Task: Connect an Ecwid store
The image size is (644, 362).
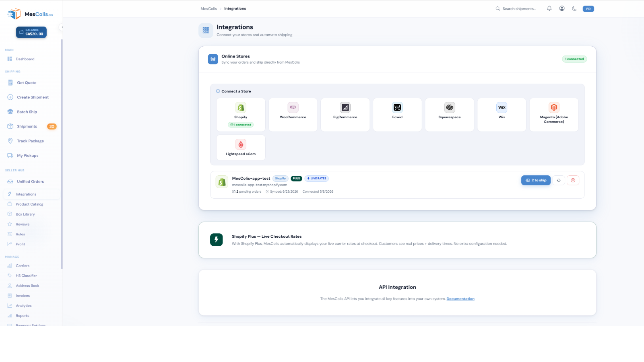Action: (x=397, y=115)
